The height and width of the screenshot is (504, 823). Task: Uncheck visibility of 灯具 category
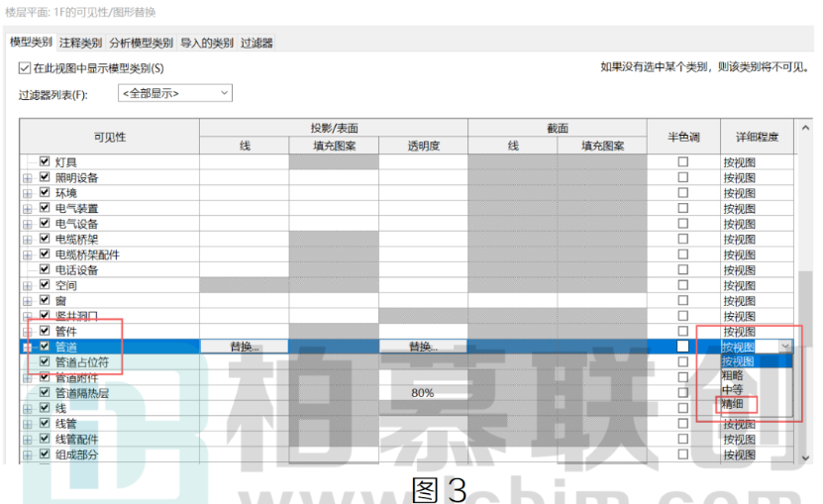(45, 161)
